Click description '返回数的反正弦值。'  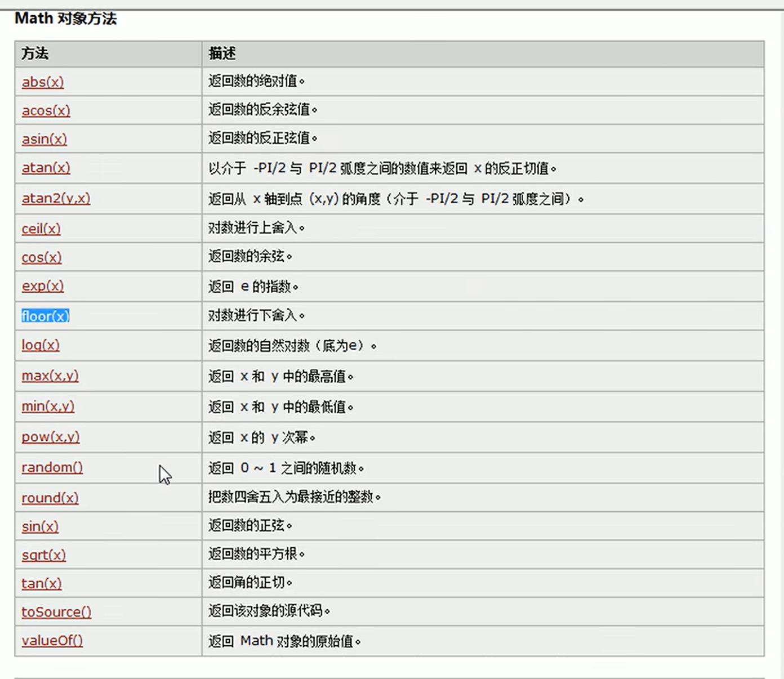tap(263, 138)
